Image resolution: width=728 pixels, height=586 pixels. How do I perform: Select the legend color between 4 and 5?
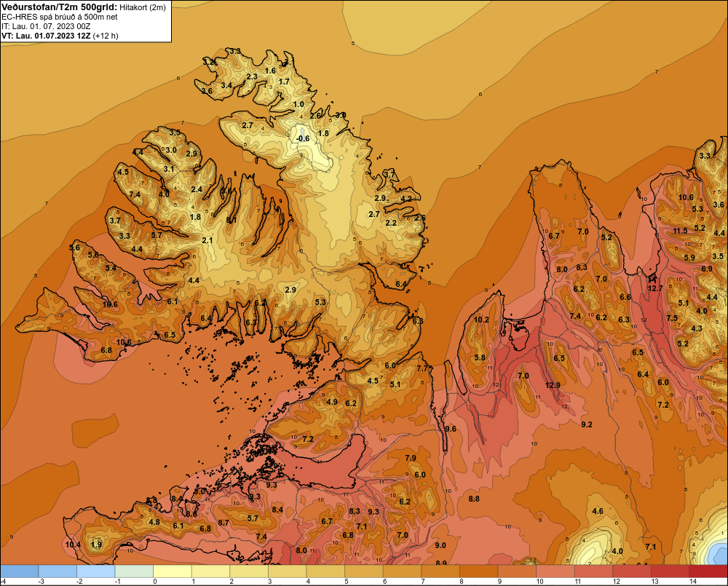coord(325,571)
